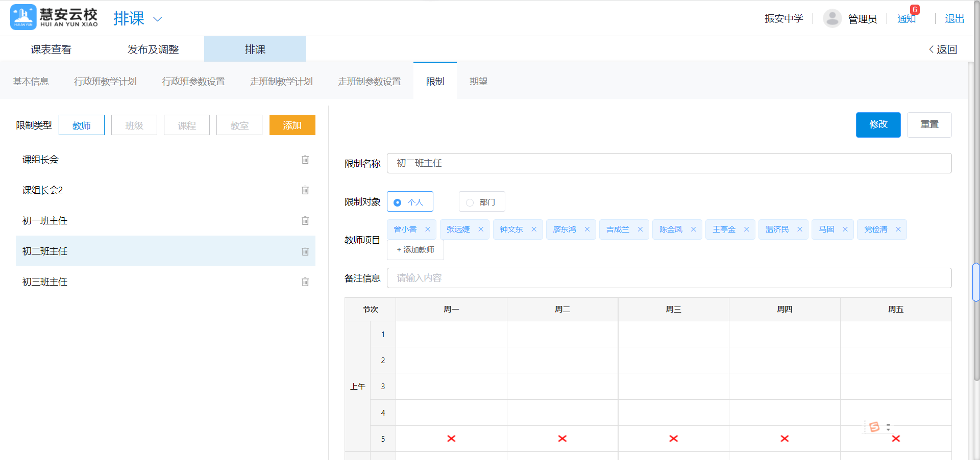
Task: Toggle red X for 周二 period 5
Action: pos(562,439)
